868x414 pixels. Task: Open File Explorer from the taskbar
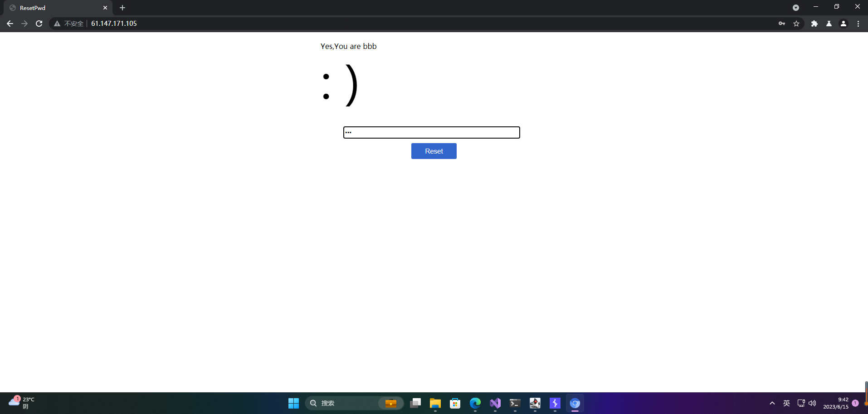435,403
